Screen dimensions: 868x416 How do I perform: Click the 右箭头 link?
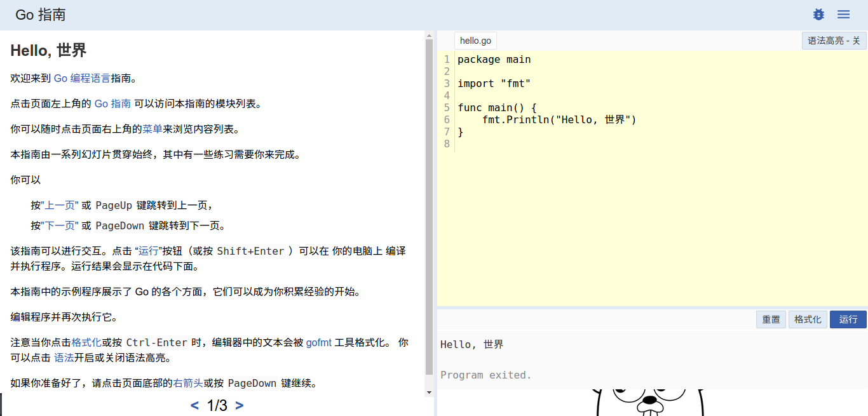(x=188, y=383)
